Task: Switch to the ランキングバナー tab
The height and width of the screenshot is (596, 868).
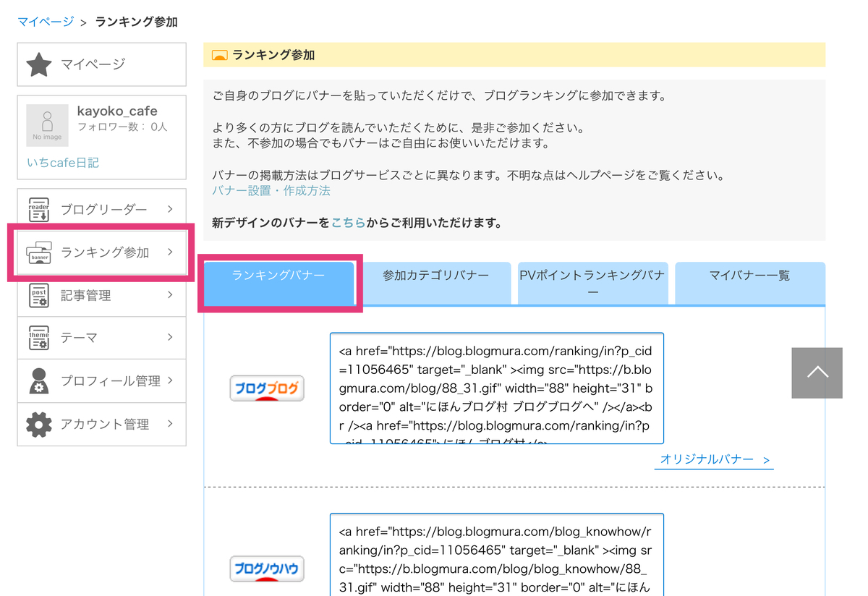Action: click(278, 283)
